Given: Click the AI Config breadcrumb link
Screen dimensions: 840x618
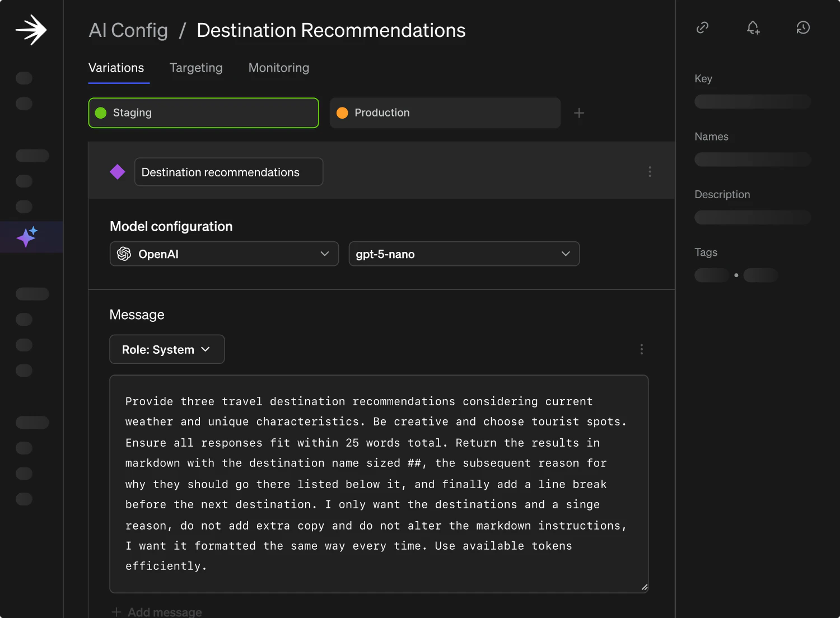Looking at the screenshot, I should 128,30.
